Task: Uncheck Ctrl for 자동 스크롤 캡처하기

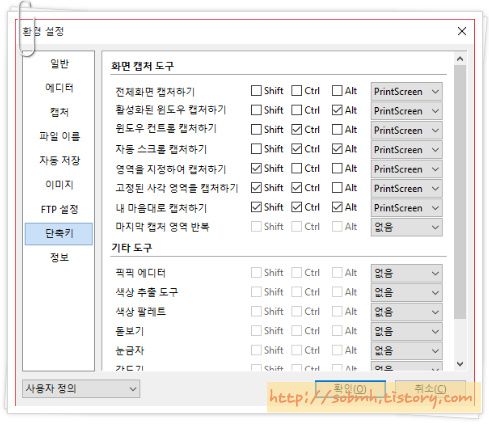Action: click(296, 149)
